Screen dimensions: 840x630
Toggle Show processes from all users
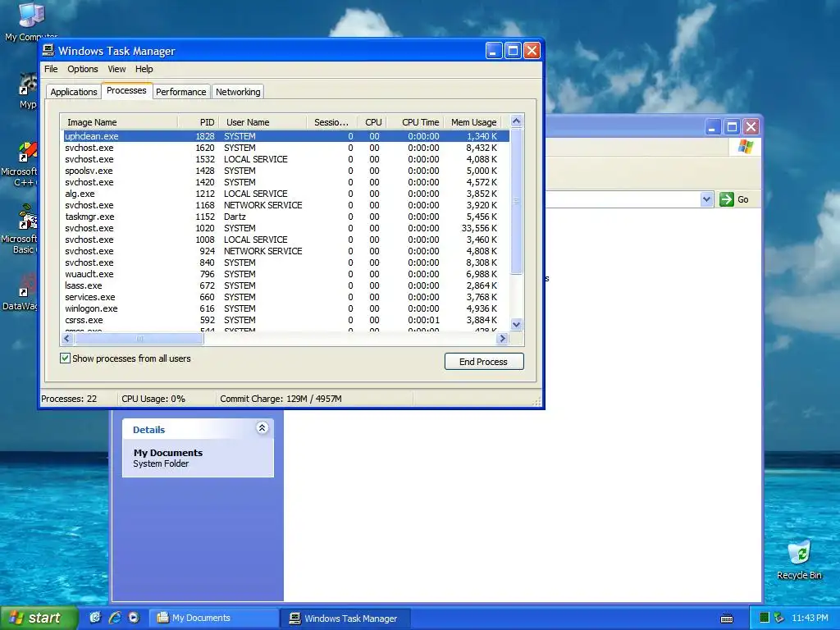pos(65,358)
